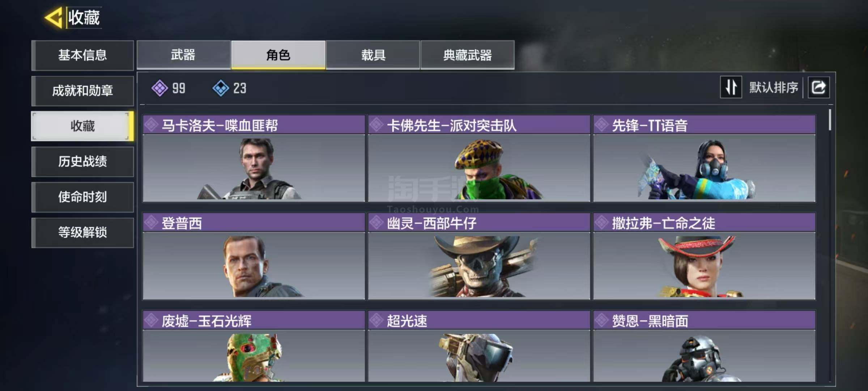The height and width of the screenshot is (391, 868).
Task: Go to 历史战绩 sidebar section
Action: coord(82,161)
